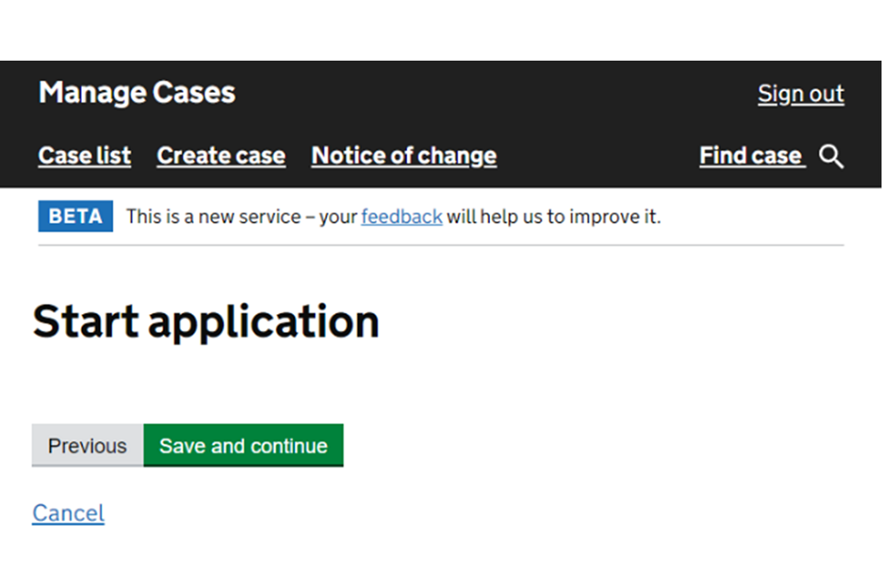
Task: Click the blue BETA tag
Action: click(x=75, y=217)
